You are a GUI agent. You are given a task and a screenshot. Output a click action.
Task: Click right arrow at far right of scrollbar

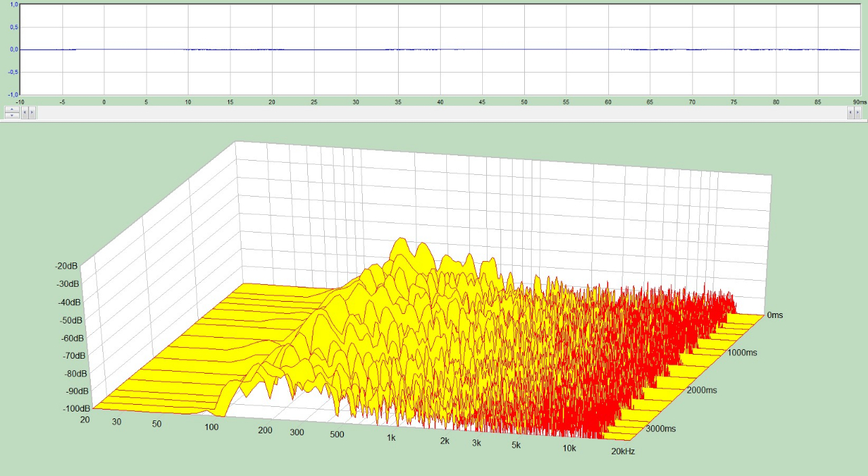click(x=858, y=113)
